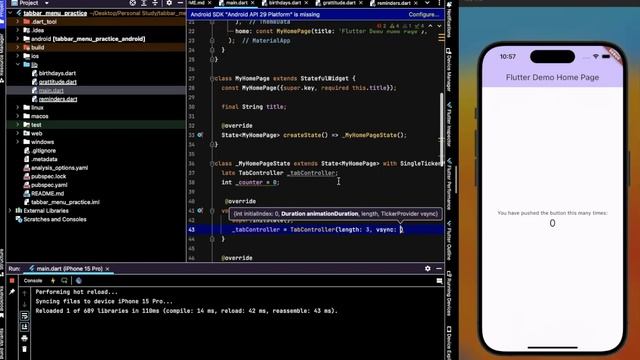The height and width of the screenshot is (360, 640).
Task: Open the Project view dropdown
Action: point(47,3)
